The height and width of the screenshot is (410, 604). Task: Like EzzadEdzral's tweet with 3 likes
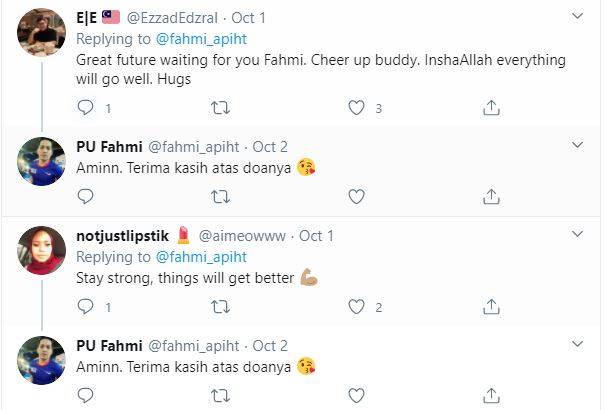pos(355,108)
